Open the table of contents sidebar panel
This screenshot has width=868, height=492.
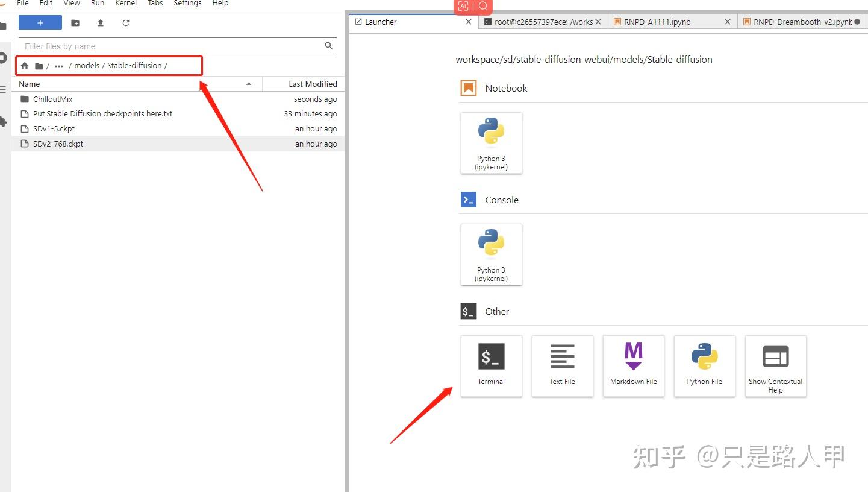[x=4, y=90]
